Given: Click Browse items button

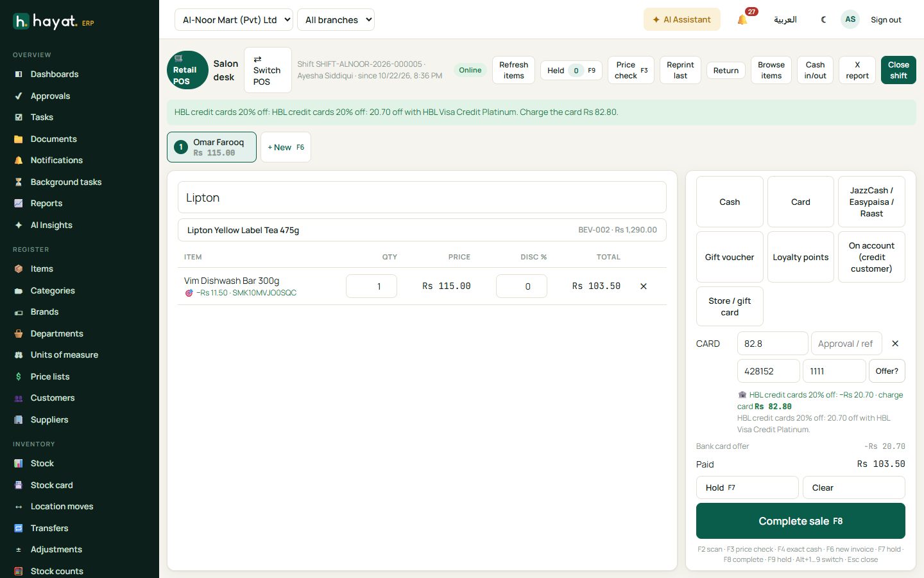Looking at the screenshot, I should 771,70.
